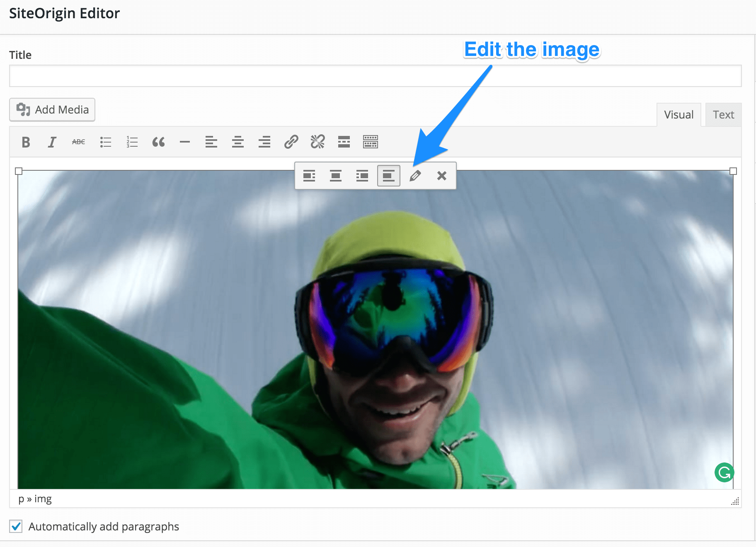Insert the Read More tag
756x547 pixels.
click(x=344, y=142)
